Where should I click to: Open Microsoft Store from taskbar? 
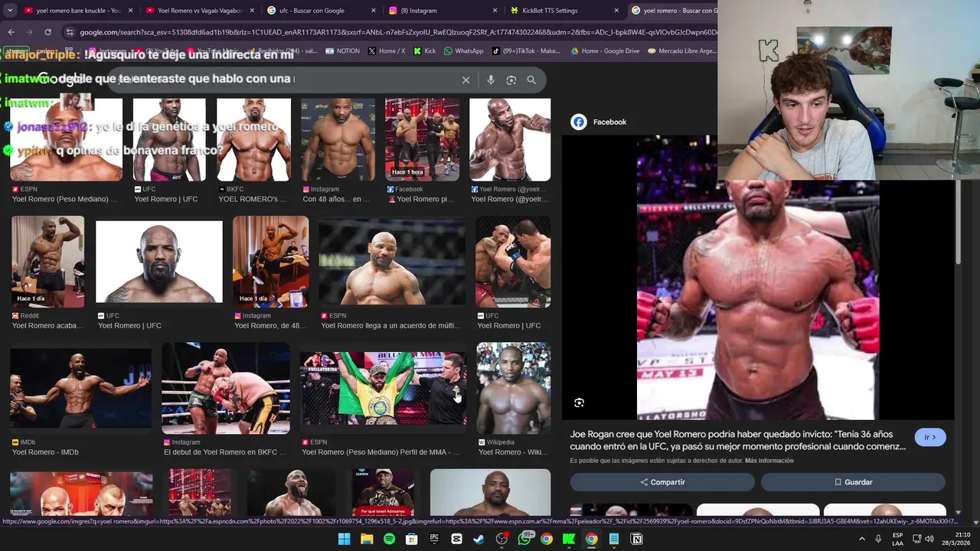(x=412, y=539)
